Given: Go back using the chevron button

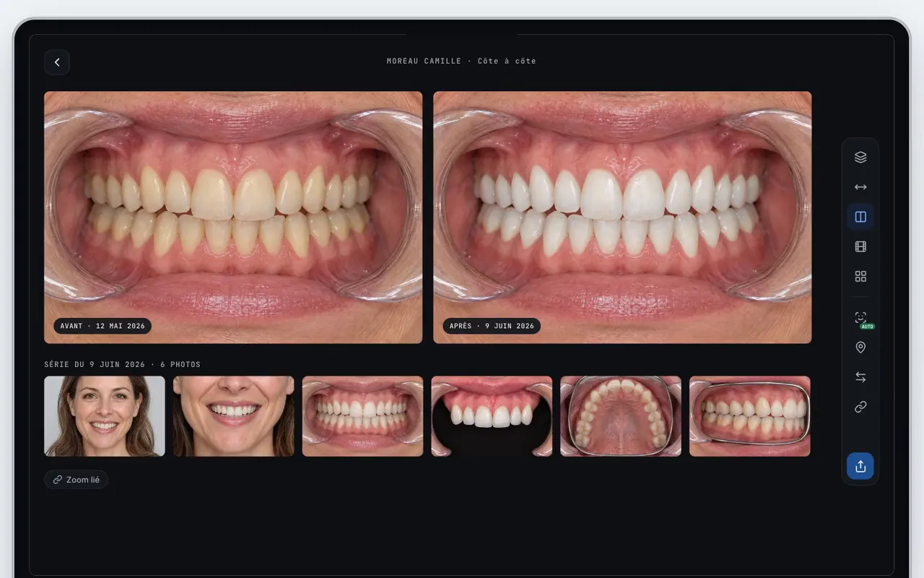Looking at the screenshot, I should click(57, 62).
